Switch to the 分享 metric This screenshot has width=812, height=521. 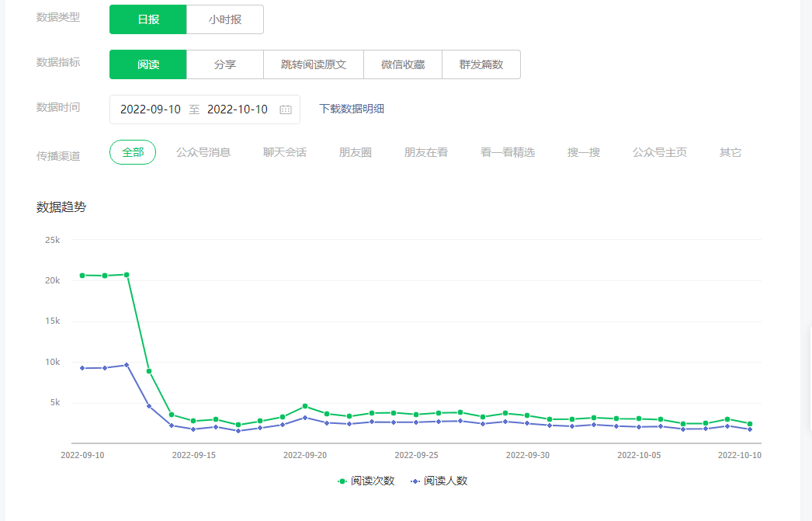point(225,64)
